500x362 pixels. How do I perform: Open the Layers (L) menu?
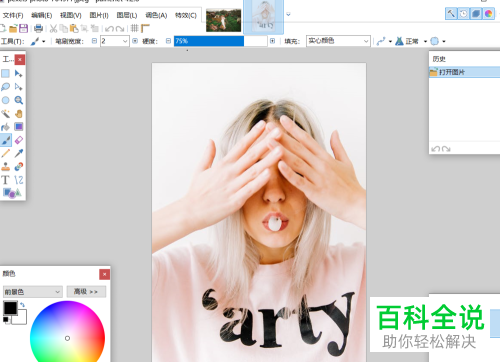click(x=127, y=15)
